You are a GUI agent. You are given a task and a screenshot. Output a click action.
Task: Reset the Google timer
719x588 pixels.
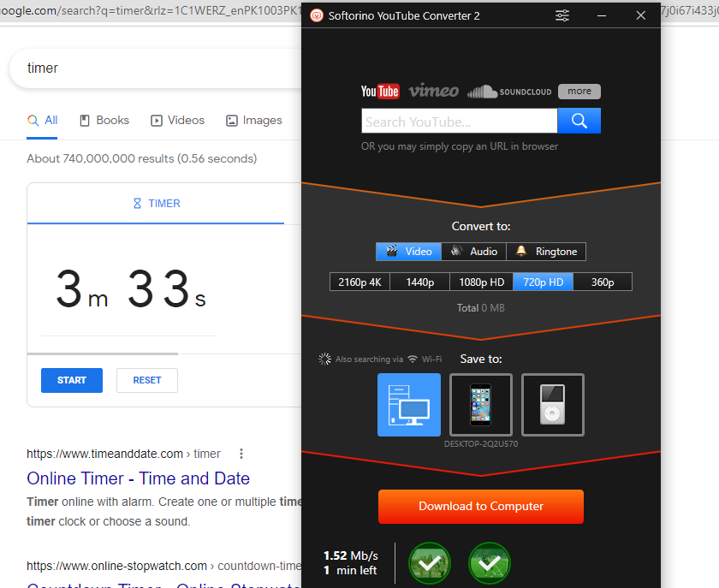tap(146, 380)
